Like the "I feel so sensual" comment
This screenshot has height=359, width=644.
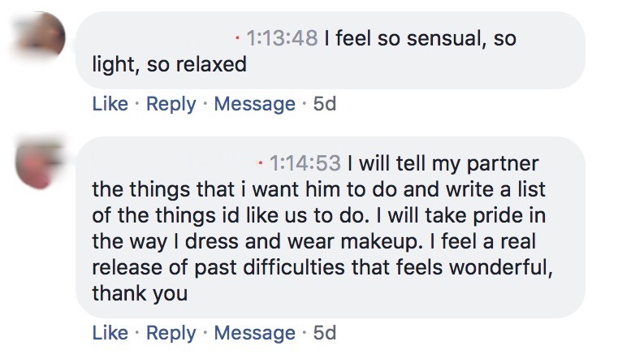110,104
